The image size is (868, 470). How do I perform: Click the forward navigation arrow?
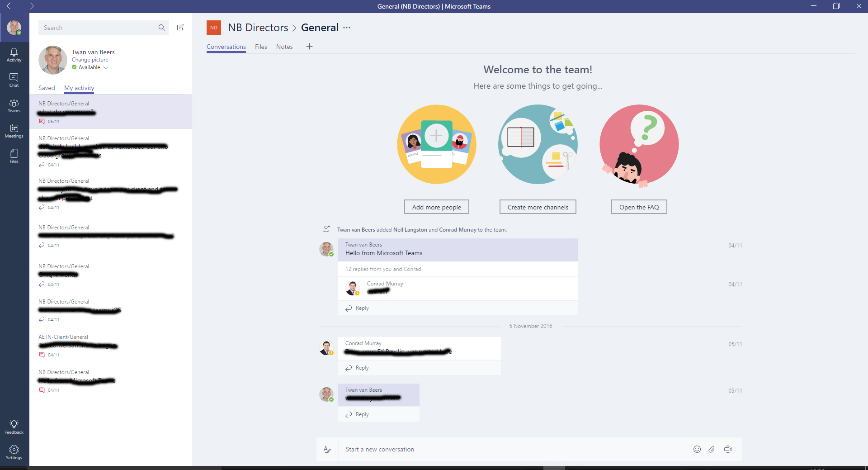tap(32, 6)
